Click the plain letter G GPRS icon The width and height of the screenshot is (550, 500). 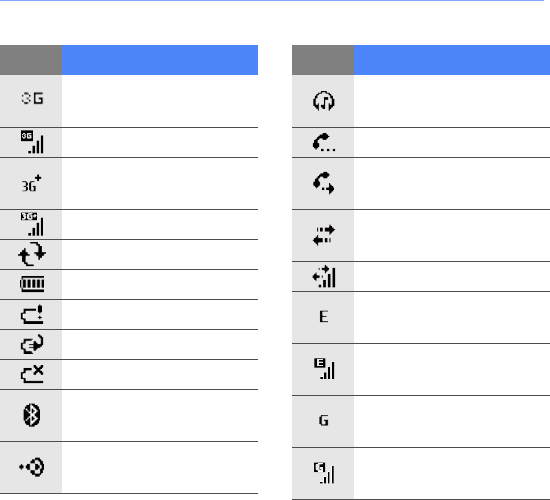(x=323, y=420)
